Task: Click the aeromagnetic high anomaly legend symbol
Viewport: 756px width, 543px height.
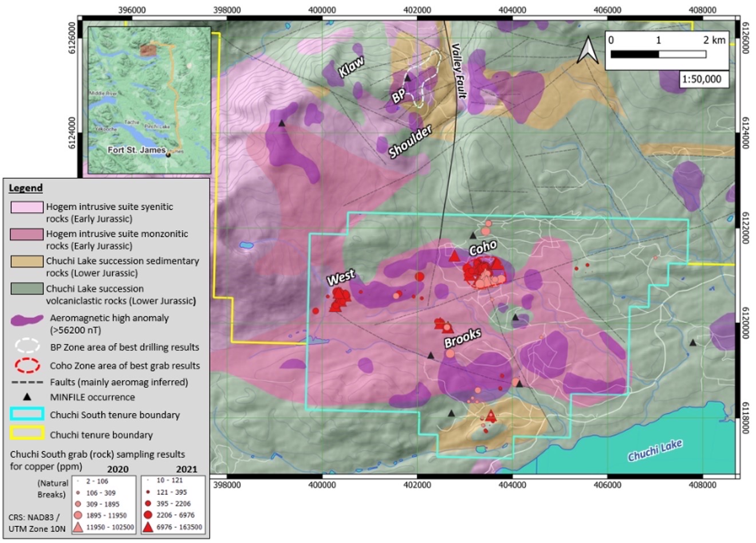Action: (27, 320)
